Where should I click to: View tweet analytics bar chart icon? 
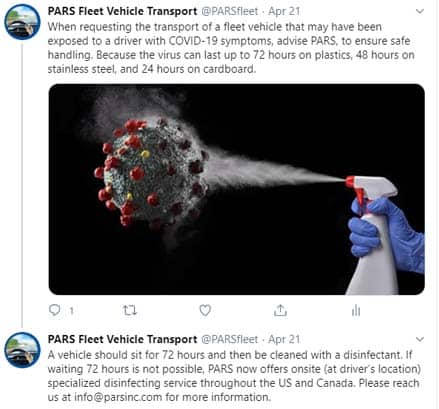point(356,310)
